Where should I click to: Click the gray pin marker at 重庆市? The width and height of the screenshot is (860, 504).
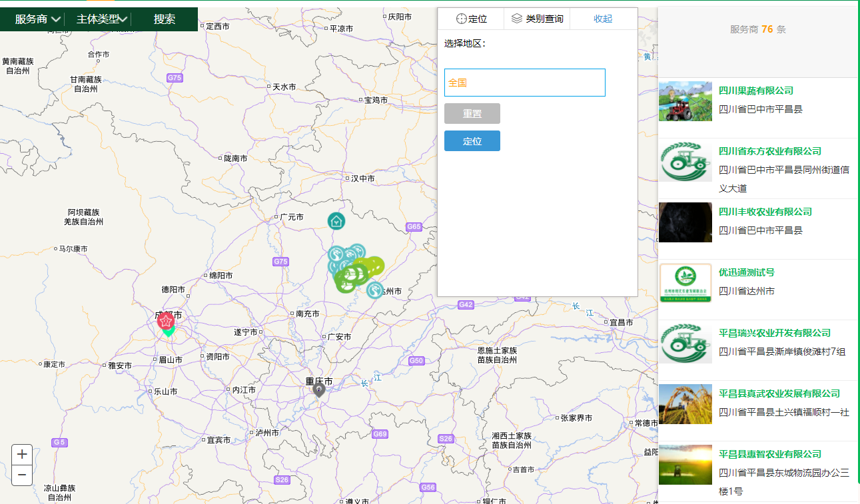click(319, 389)
